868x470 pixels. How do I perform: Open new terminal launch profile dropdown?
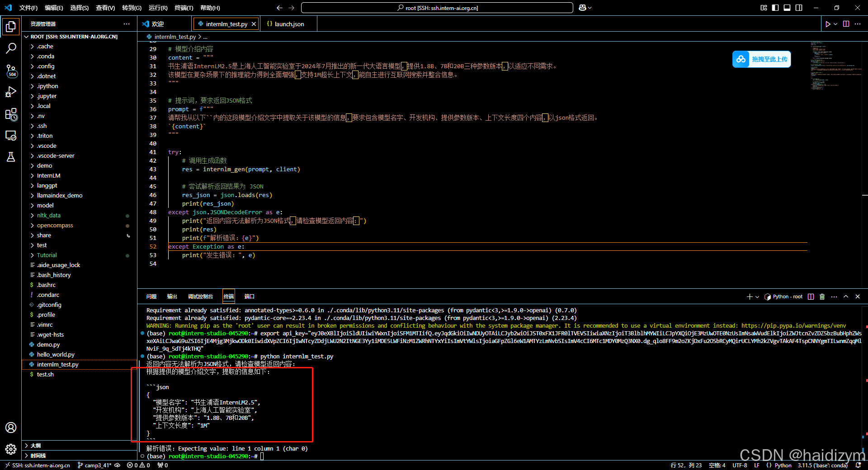point(757,296)
